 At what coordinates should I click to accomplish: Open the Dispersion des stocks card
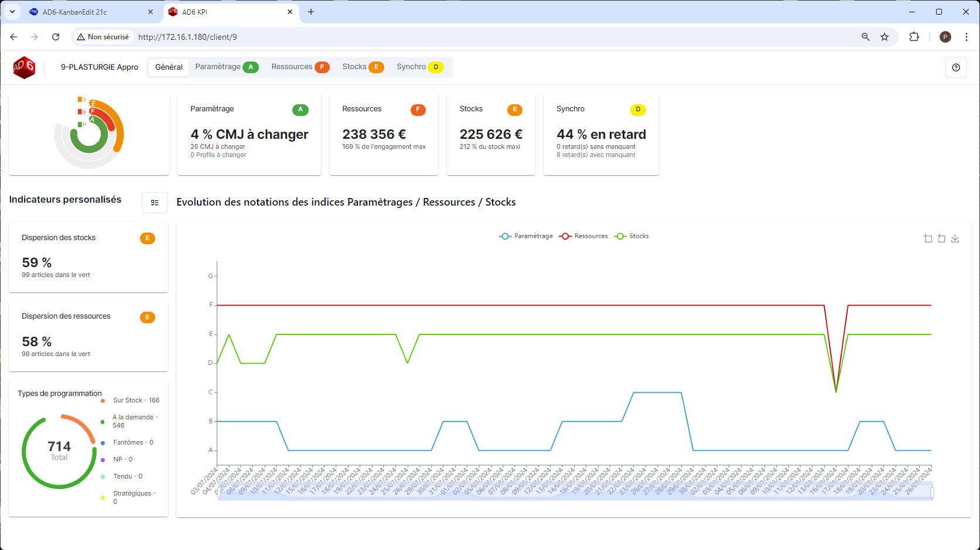[x=88, y=257]
